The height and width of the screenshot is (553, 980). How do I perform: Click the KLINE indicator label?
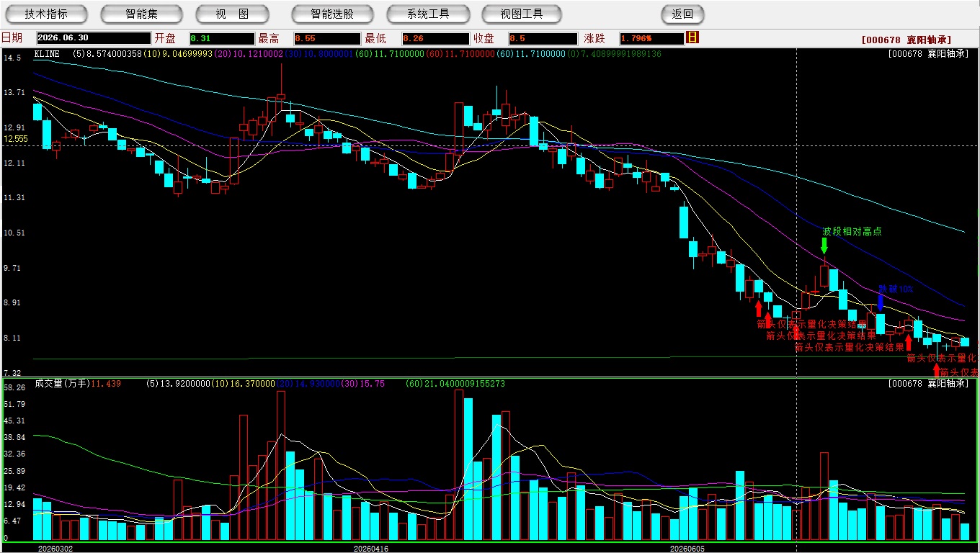[x=48, y=54]
